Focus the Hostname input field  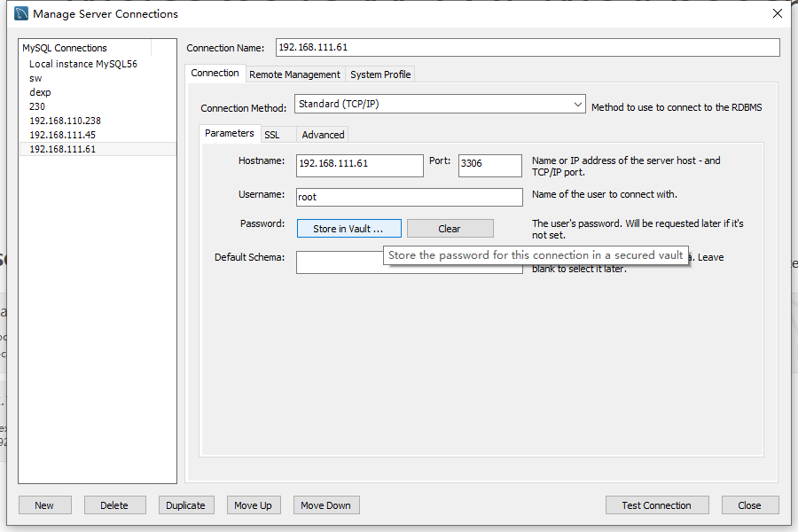pos(359,166)
